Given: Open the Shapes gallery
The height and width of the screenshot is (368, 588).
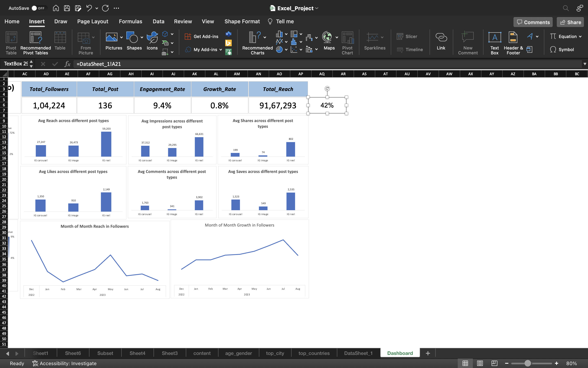Looking at the screenshot, I should 134,41.
